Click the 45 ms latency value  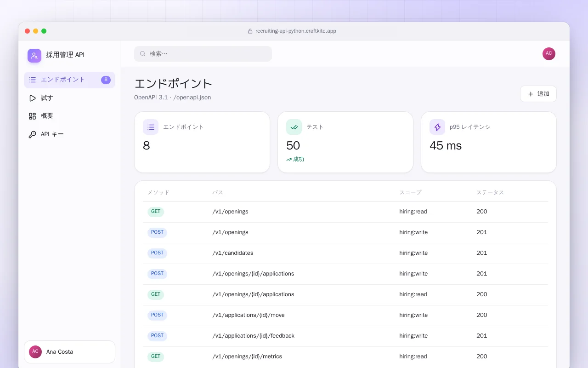pos(446,146)
